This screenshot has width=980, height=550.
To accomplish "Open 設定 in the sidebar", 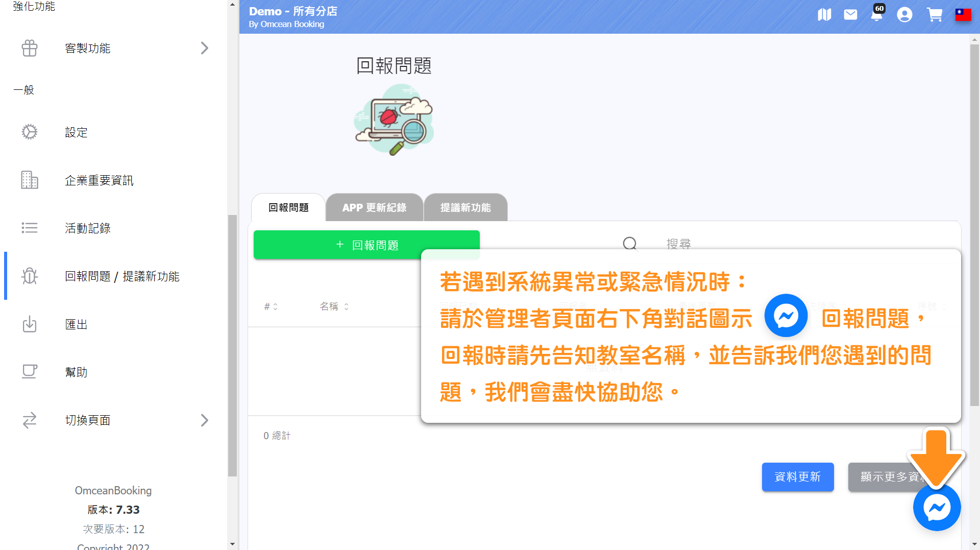I will pos(76,132).
